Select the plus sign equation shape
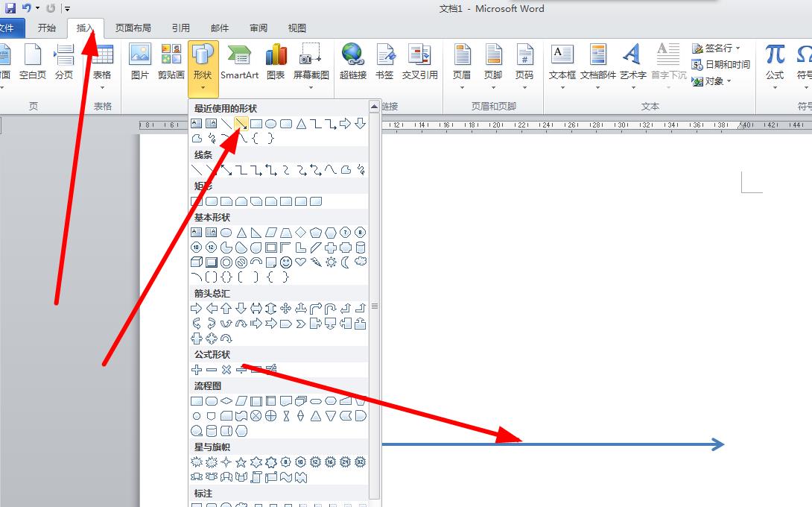 (196, 370)
